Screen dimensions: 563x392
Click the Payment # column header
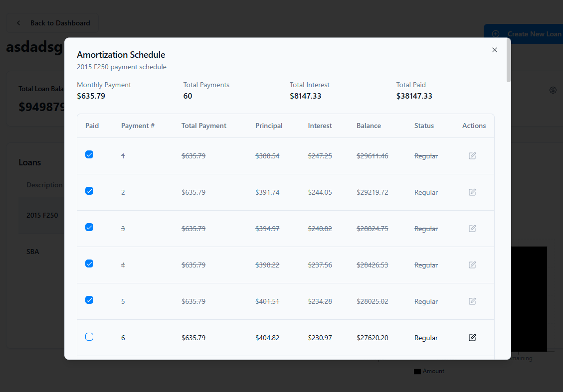[138, 126]
